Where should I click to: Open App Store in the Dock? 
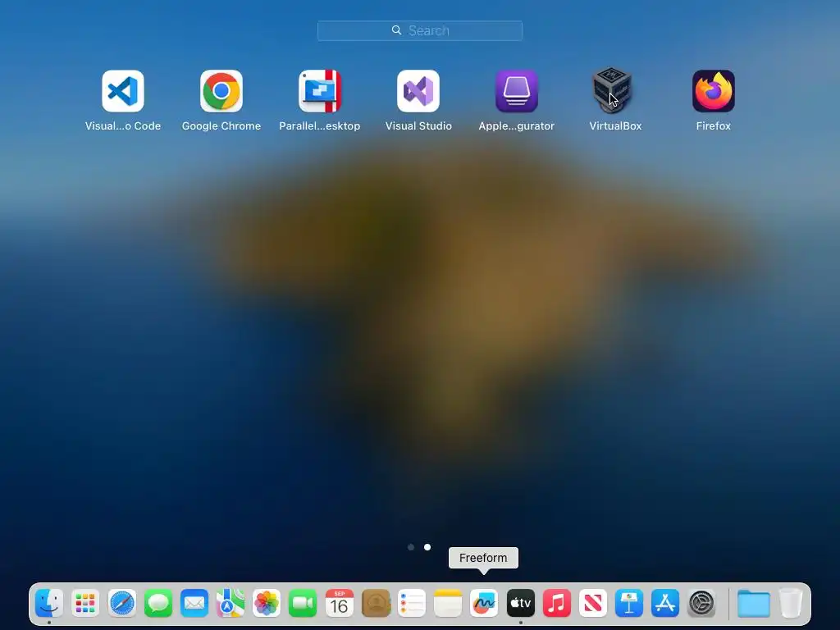point(665,603)
